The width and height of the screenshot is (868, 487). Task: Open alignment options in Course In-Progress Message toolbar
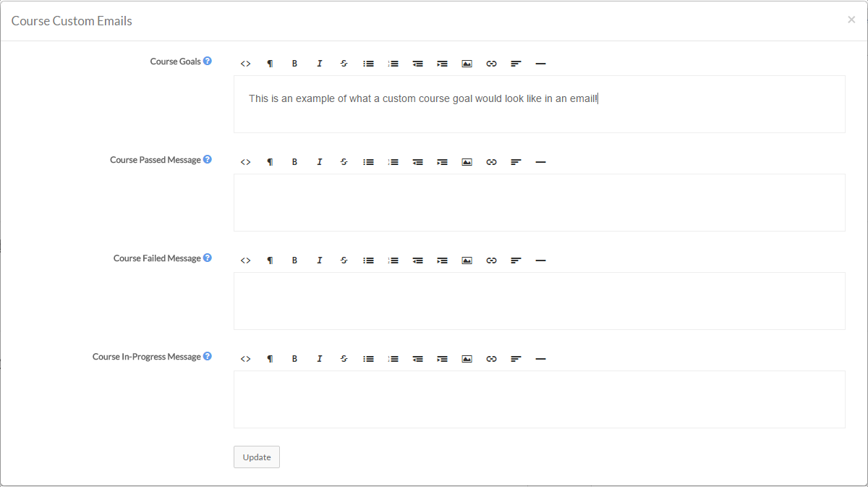(516, 359)
